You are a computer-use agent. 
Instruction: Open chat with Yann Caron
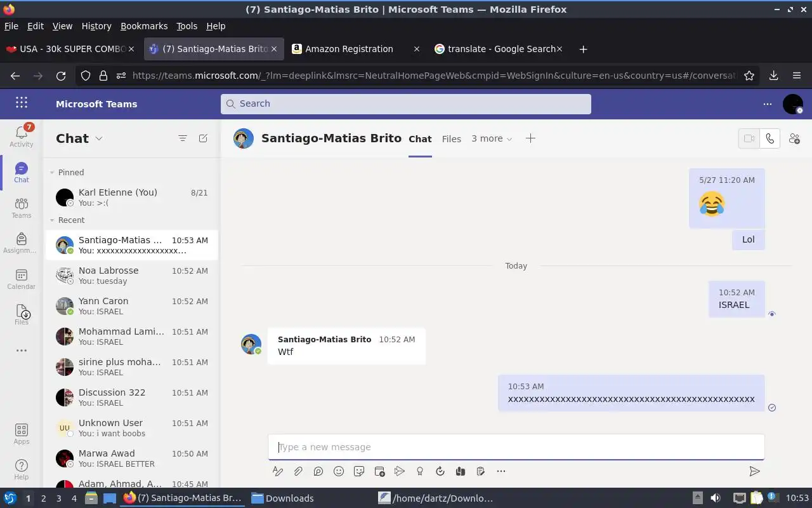pos(131,306)
